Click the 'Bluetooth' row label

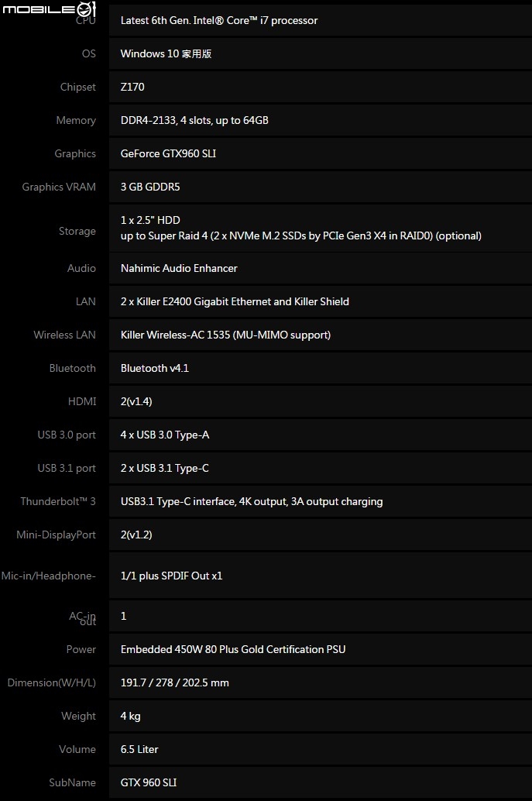[72, 368]
